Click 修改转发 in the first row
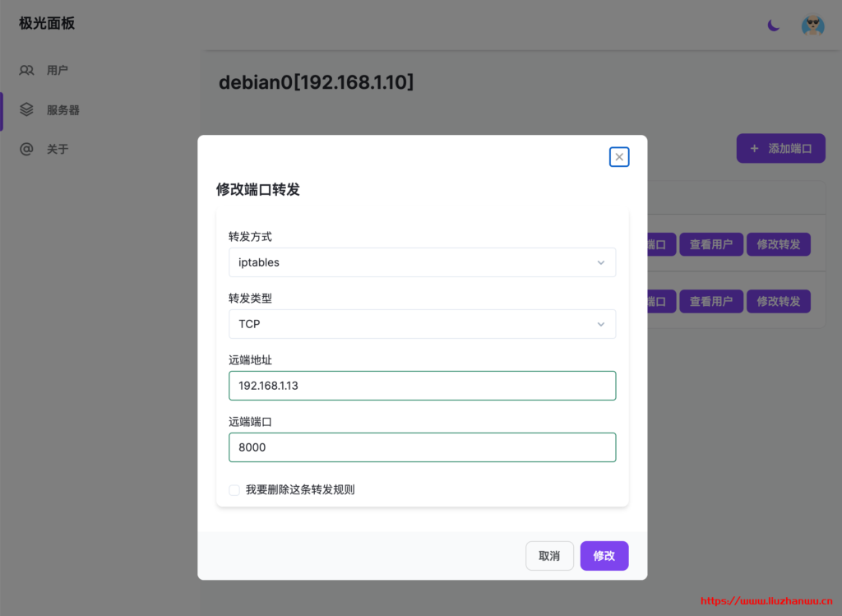Image resolution: width=842 pixels, height=616 pixels. [x=779, y=244]
